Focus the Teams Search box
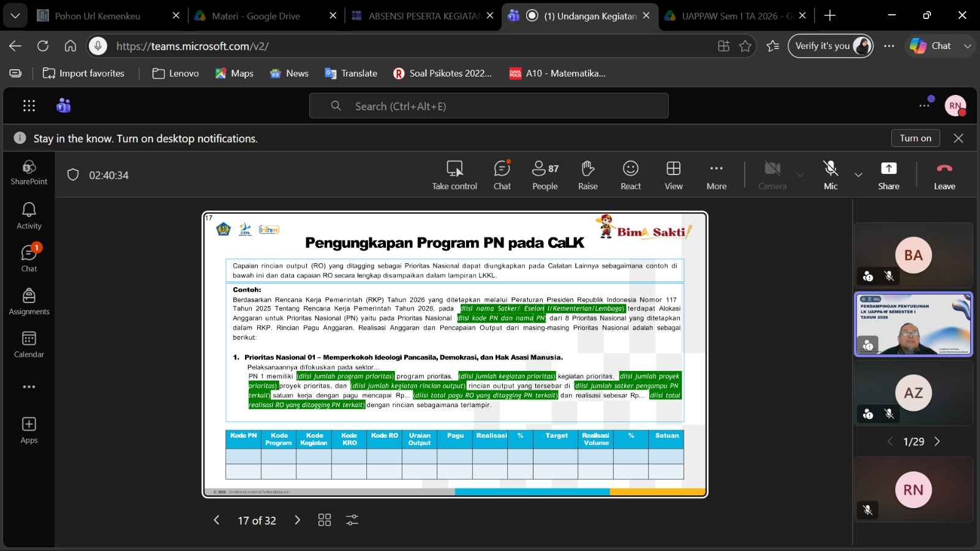This screenshot has height=551, width=980. point(489,106)
